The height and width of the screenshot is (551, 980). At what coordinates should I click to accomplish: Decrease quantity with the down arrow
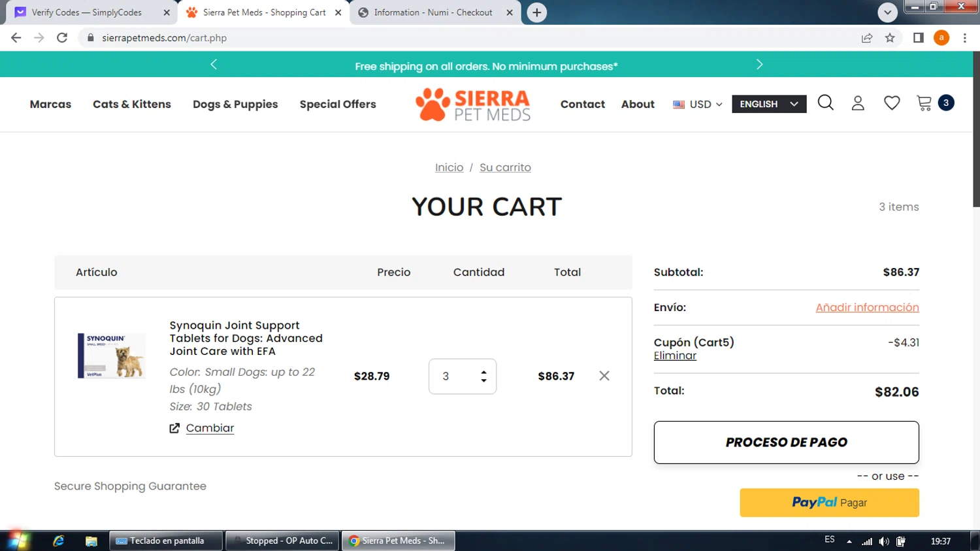[x=483, y=380]
